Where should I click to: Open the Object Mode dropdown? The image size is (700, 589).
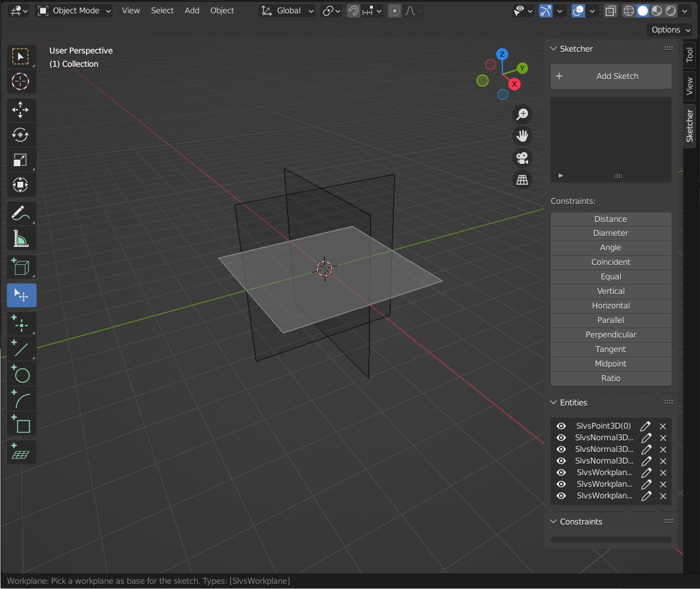(74, 10)
